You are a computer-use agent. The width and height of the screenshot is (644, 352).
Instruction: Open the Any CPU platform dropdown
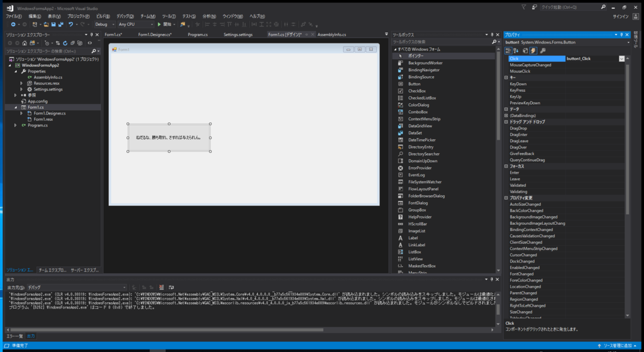pyautogui.click(x=136, y=25)
